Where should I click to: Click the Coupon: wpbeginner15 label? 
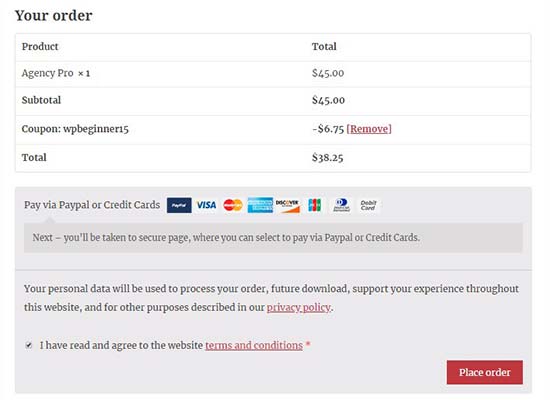click(x=75, y=129)
